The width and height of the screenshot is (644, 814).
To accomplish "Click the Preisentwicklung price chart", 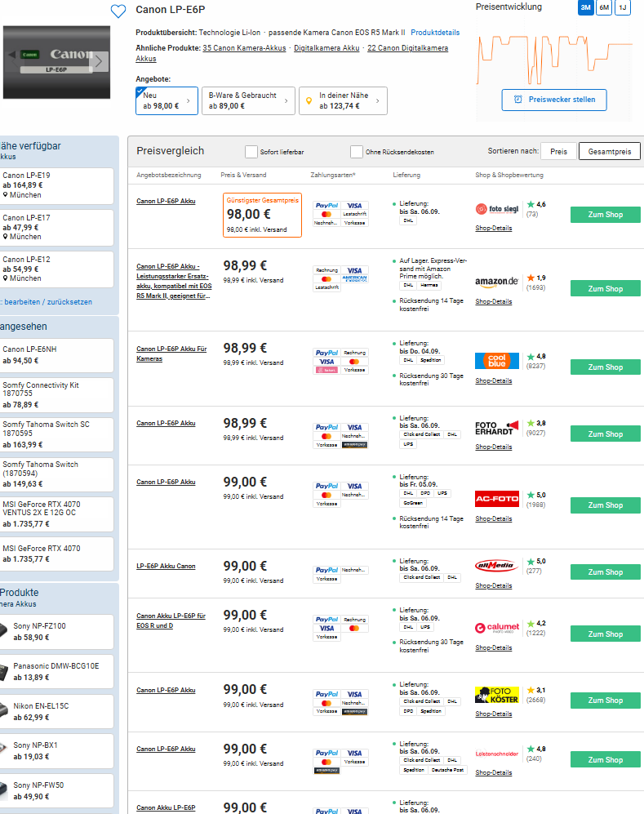I will (554, 57).
